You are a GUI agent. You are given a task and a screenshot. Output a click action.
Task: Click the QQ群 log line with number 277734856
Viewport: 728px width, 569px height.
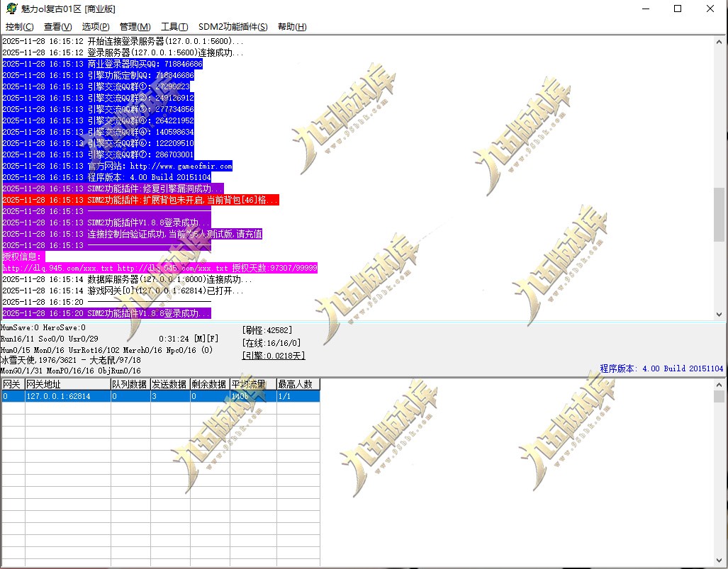pyautogui.click(x=99, y=109)
